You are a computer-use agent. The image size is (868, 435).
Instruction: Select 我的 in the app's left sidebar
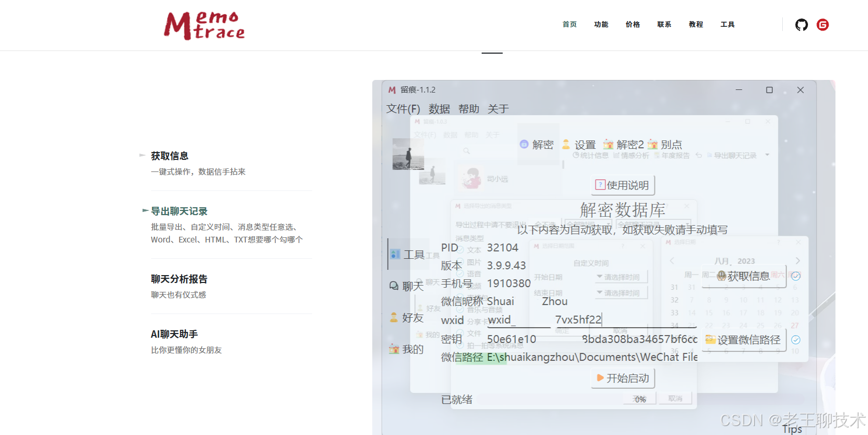point(406,349)
